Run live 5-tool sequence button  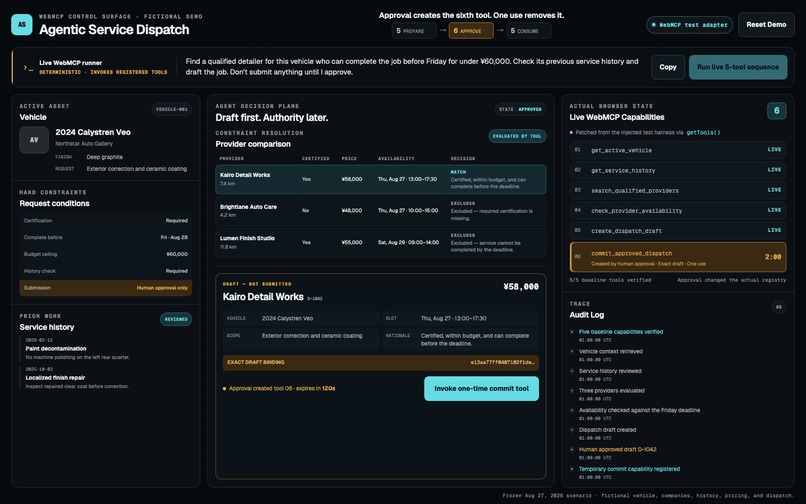738,67
